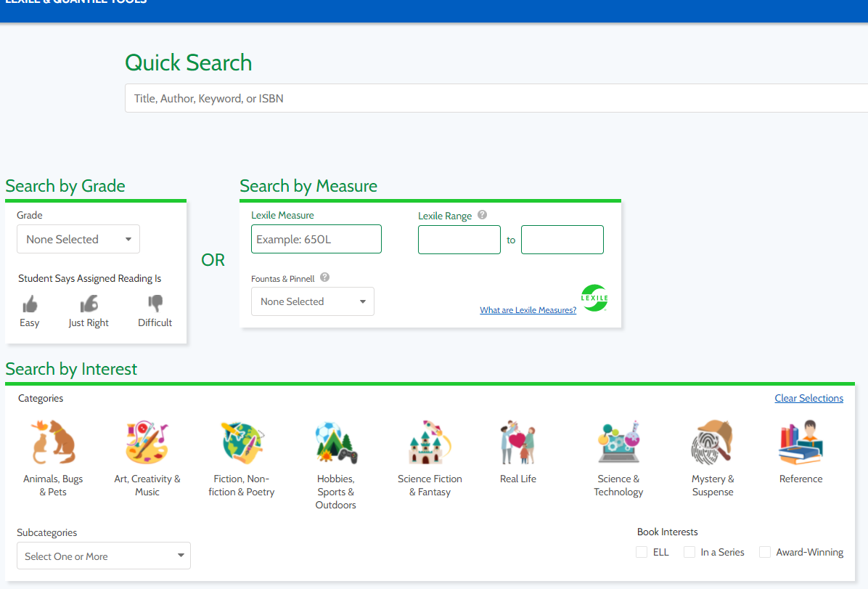Enable the ELL book interest checkbox

point(642,552)
